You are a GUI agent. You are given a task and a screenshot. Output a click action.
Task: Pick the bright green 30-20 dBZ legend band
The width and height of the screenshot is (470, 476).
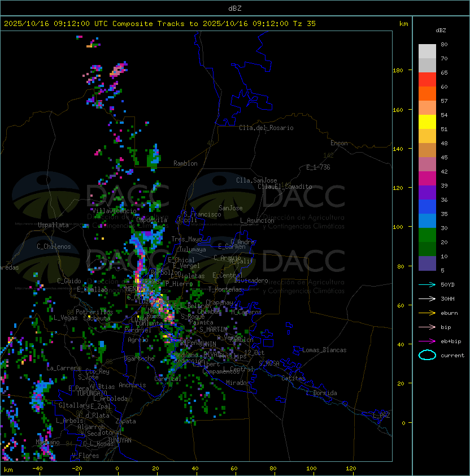coord(427,235)
